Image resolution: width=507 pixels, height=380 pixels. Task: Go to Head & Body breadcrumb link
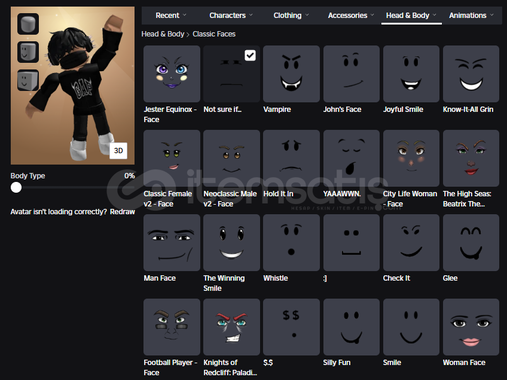click(163, 34)
